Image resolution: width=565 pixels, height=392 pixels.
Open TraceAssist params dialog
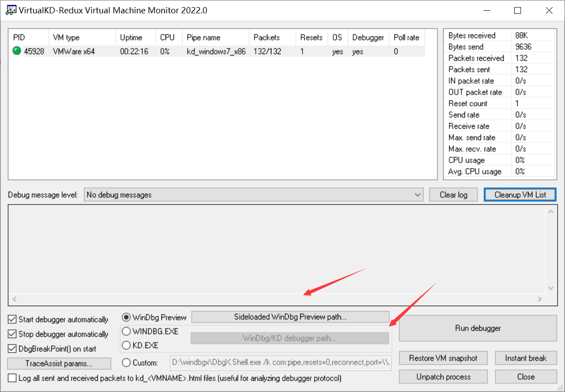click(59, 364)
